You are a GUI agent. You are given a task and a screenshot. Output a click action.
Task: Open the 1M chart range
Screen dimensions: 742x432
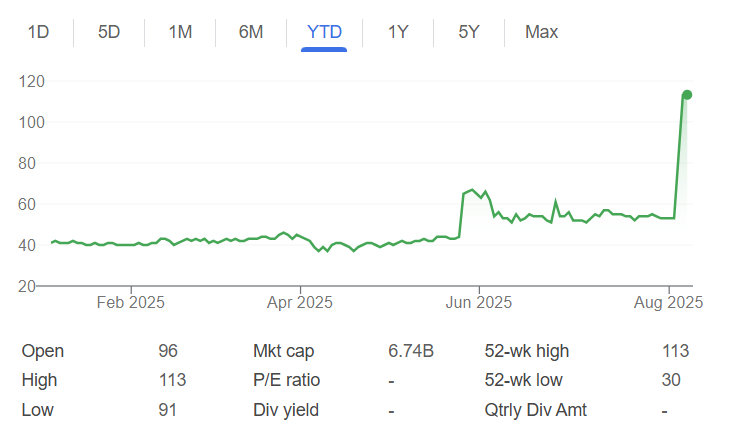(180, 32)
